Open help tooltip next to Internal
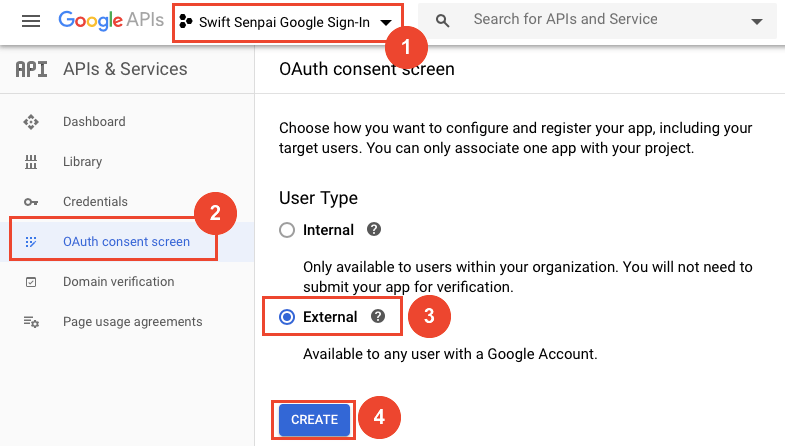The width and height of the screenshot is (785, 446). coord(374,229)
